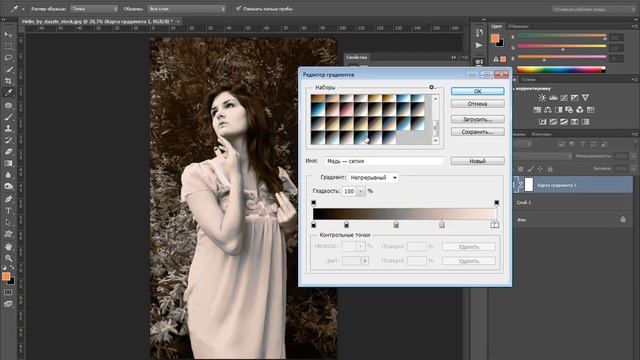The height and width of the screenshot is (360, 640).
Task: Select the Zoom tool
Action: click(x=8, y=258)
